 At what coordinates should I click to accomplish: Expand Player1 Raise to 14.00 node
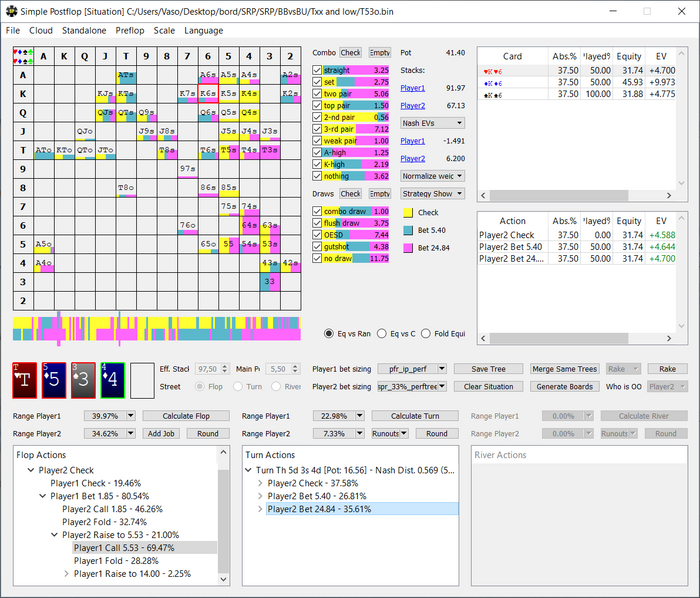(x=67, y=574)
